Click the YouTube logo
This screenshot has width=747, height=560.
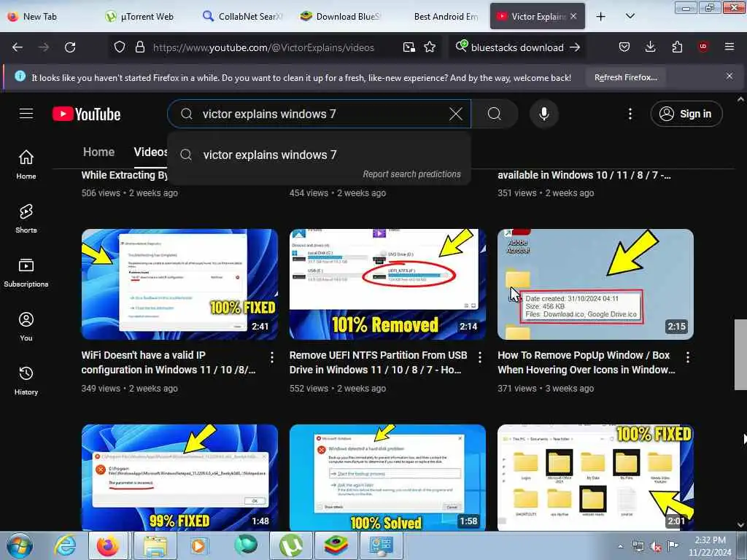86,114
